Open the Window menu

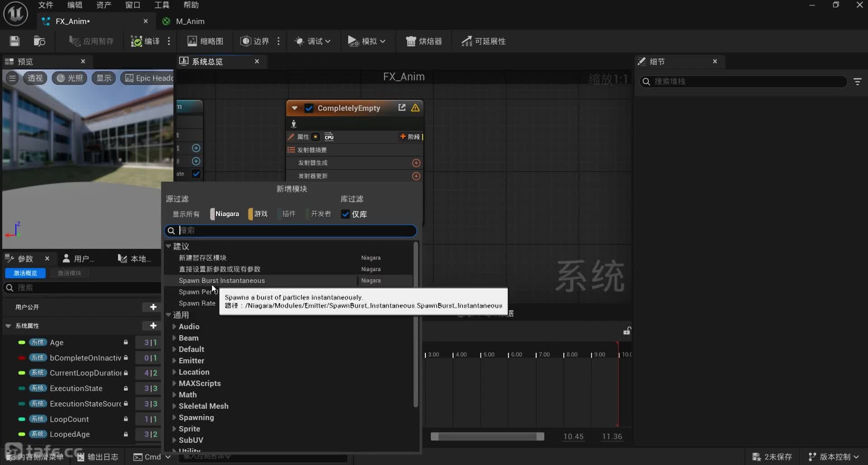click(x=132, y=5)
